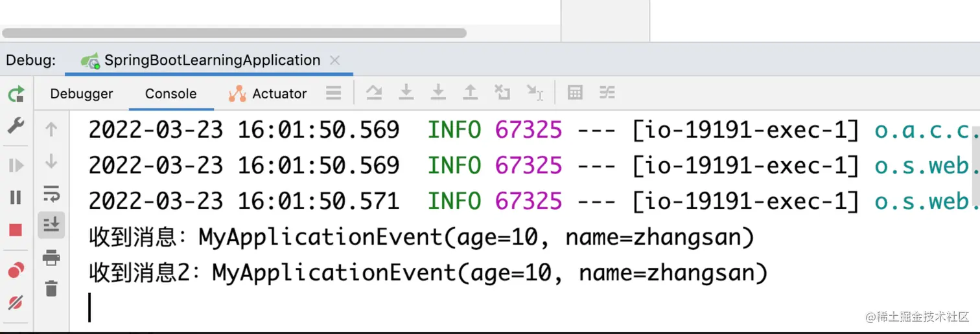Click Trace Current Stream Chain icon
980x334 pixels.
(607, 93)
